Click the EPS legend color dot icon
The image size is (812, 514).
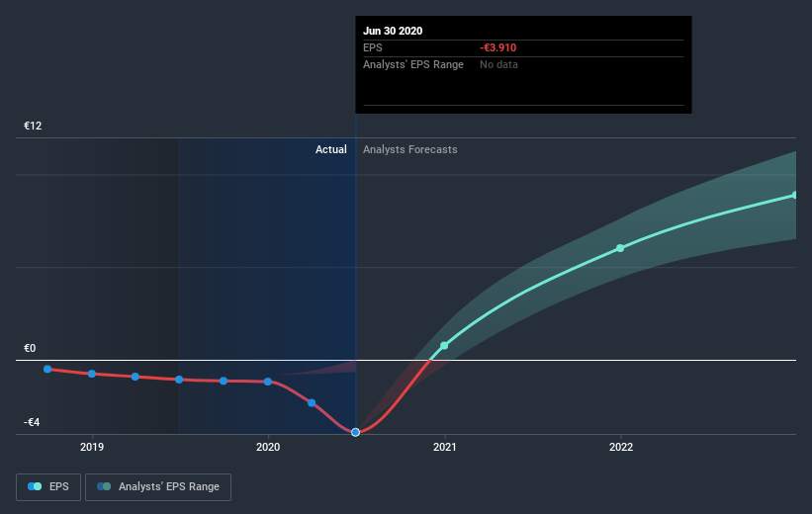(x=35, y=486)
